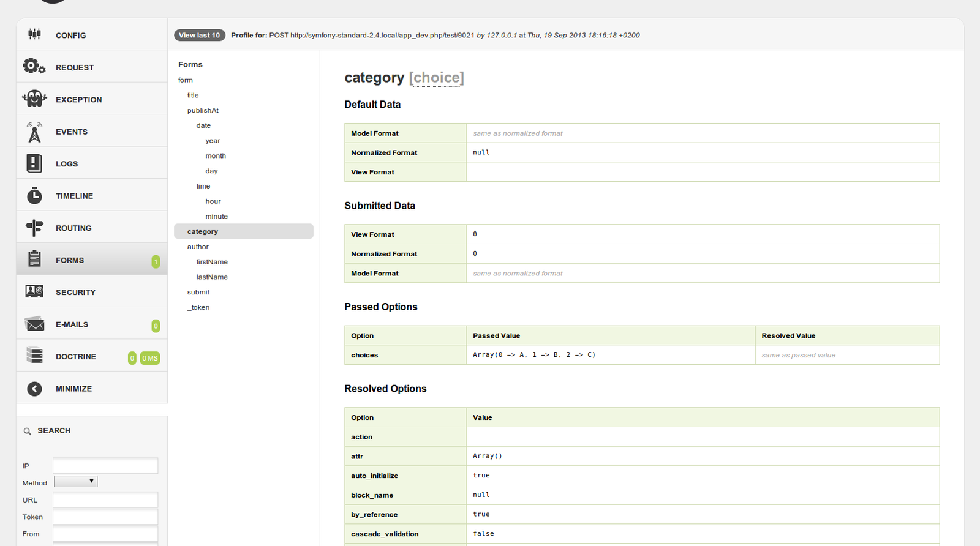Image resolution: width=980 pixels, height=546 pixels.
Task: Click the 'block_name' option name
Action: pos(372,495)
